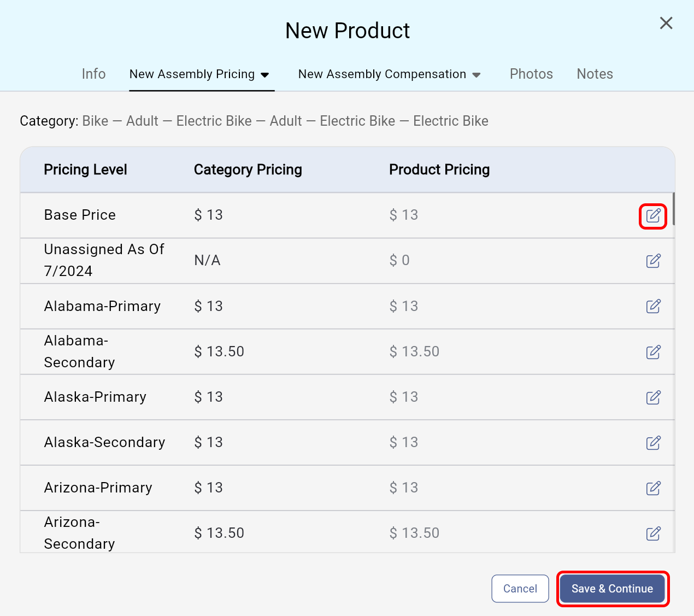This screenshot has width=694, height=616.
Task: Click edit icon for Arizona-Primary
Action: pos(653,488)
